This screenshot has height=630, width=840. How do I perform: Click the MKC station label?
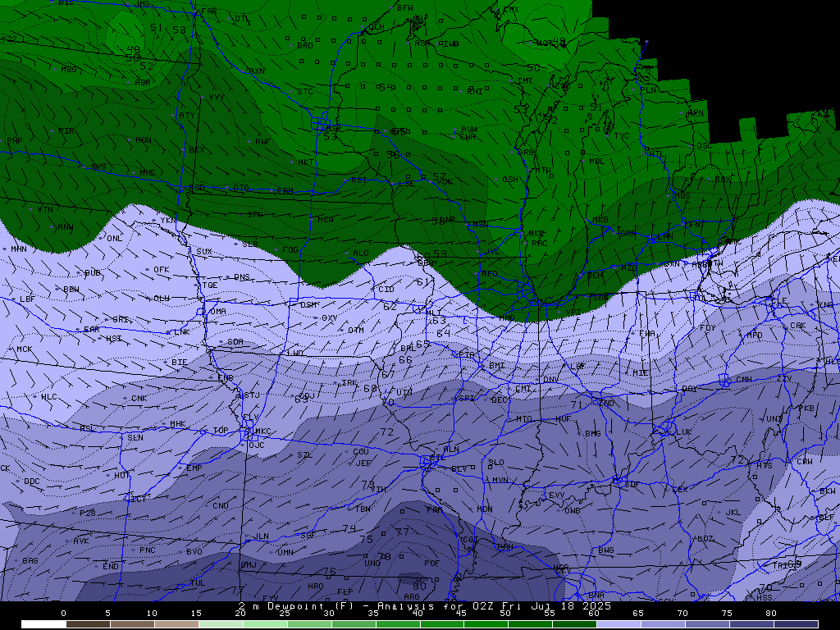(262, 431)
